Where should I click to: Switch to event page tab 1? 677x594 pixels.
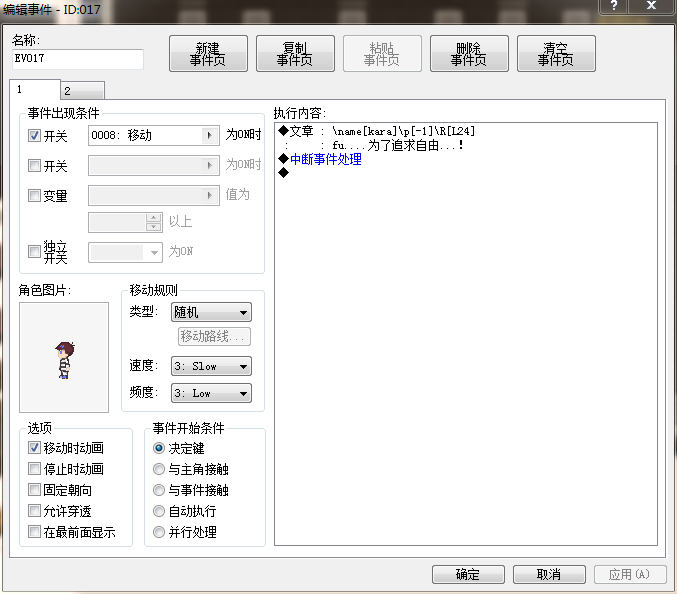pyautogui.click(x=35, y=89)
